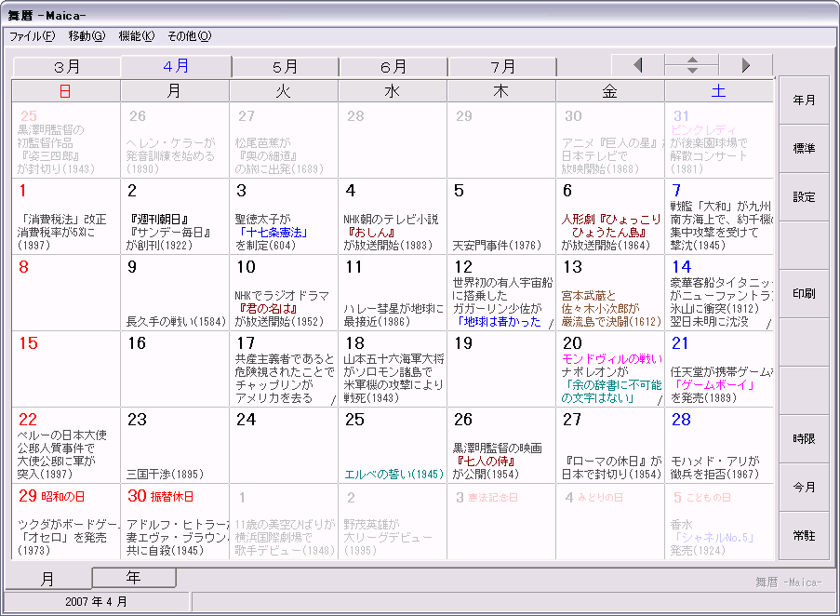Select April 9 長久手の戦い cell

tap(175, 292)
